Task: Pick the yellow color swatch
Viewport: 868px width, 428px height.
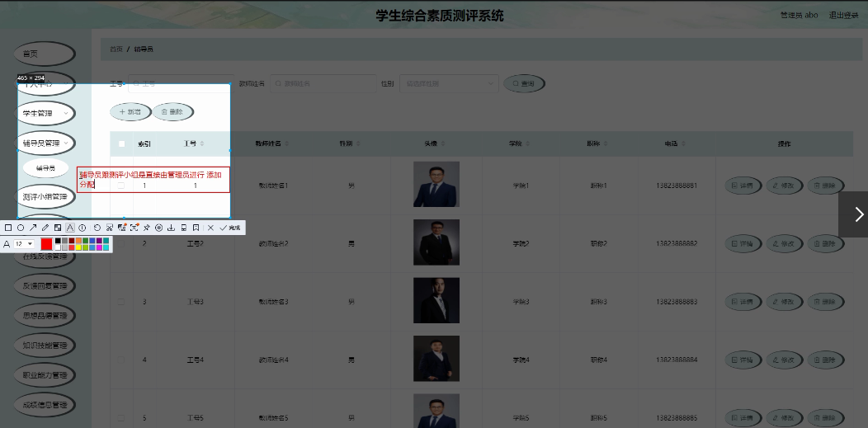Action: click(78, 247)
